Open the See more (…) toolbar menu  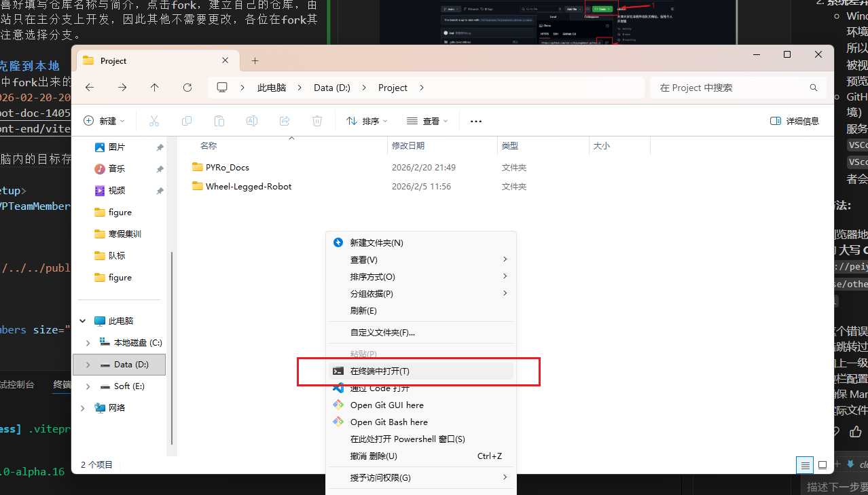[x=476, y=121]
